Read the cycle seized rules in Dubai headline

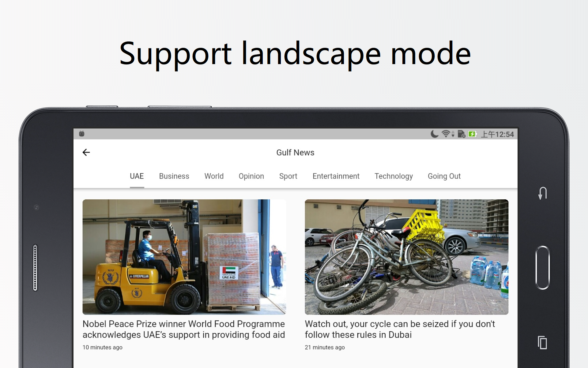pyautogui.click(x=400, y=329)
